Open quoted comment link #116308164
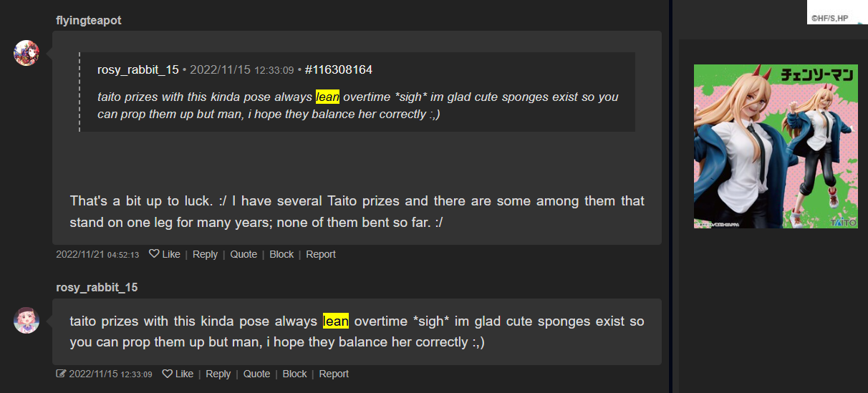The height and width of the screenshot is (393, 868). 338,69
